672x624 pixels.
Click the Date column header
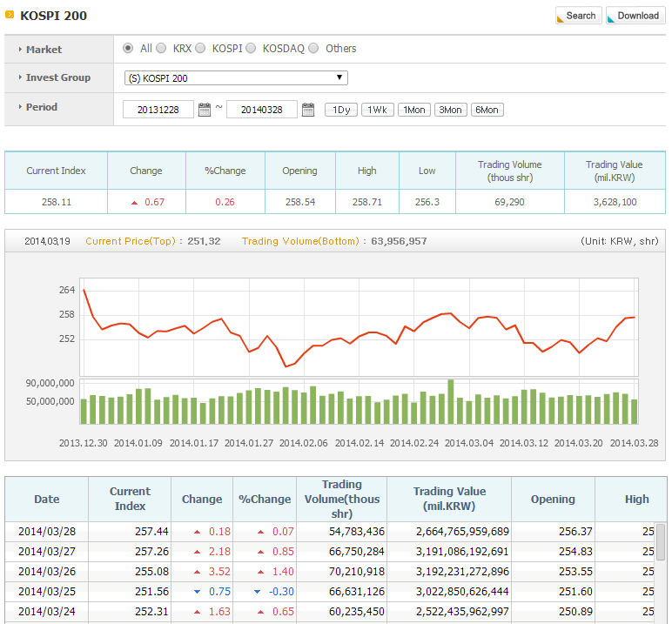coord(47,499)
